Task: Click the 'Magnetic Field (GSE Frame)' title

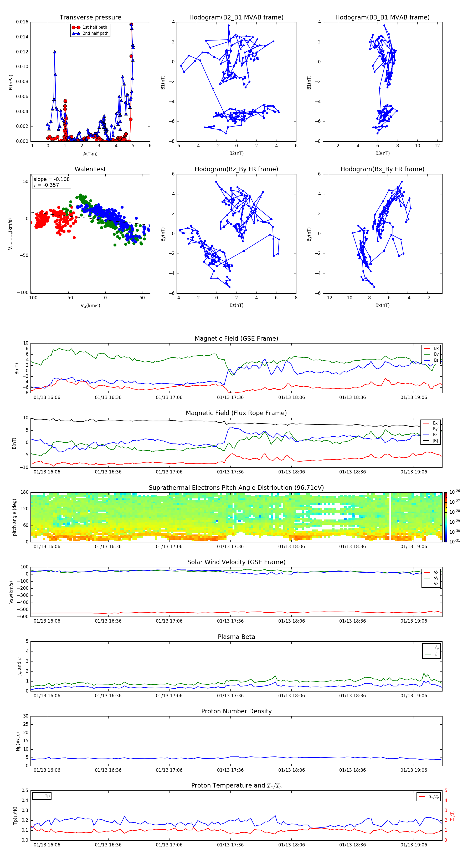Action: [236, 339]
